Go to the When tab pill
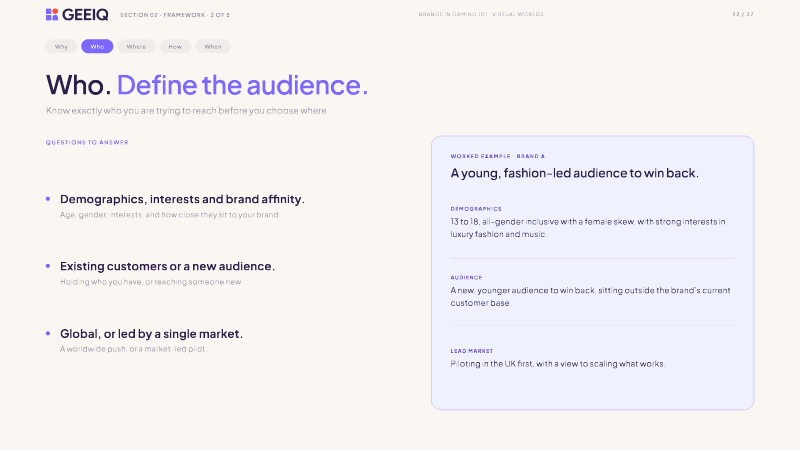 [x=213, y=46]
